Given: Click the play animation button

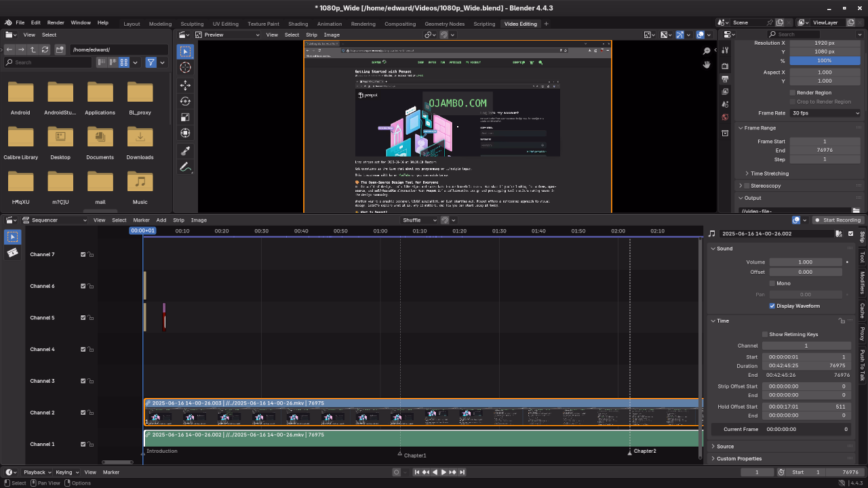Looking at the screenshot, I should (x=443, y=472).
